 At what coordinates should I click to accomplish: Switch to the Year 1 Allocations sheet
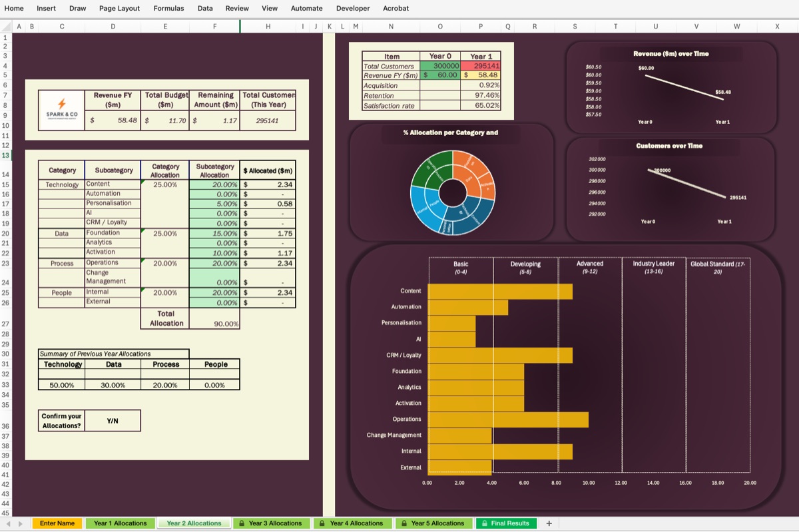click(x=121, y=523)
